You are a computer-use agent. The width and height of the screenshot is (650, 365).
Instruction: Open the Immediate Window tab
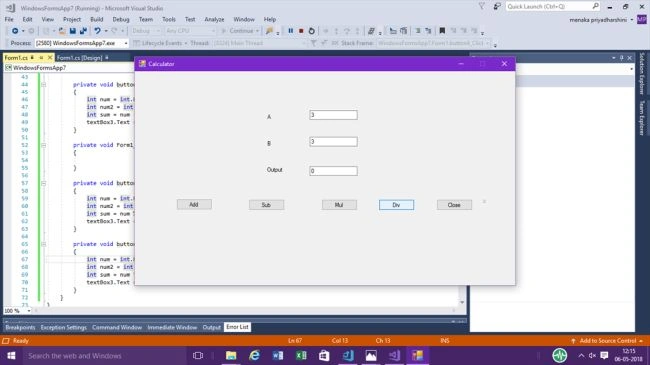pyautogui.click(x=172, y=327)
